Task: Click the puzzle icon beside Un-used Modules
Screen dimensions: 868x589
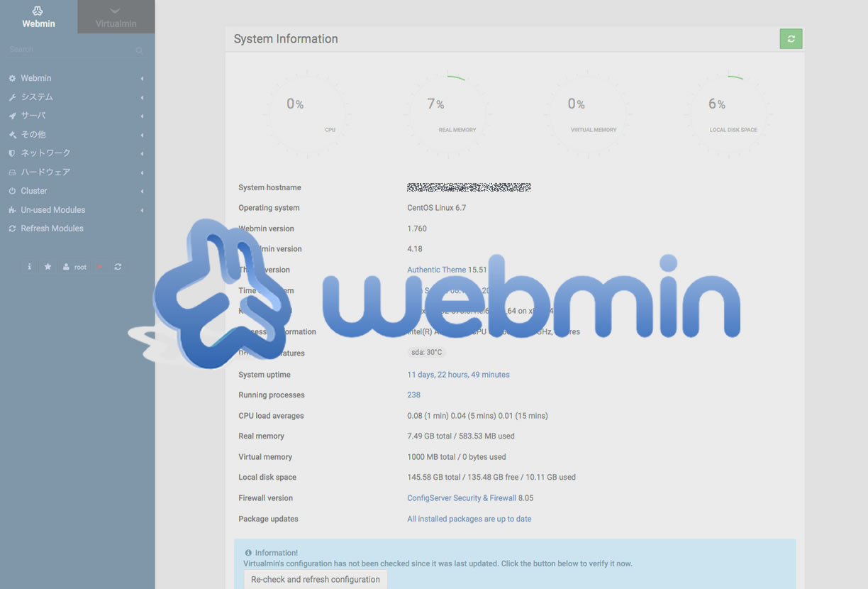Action: (x=12, y=210)
